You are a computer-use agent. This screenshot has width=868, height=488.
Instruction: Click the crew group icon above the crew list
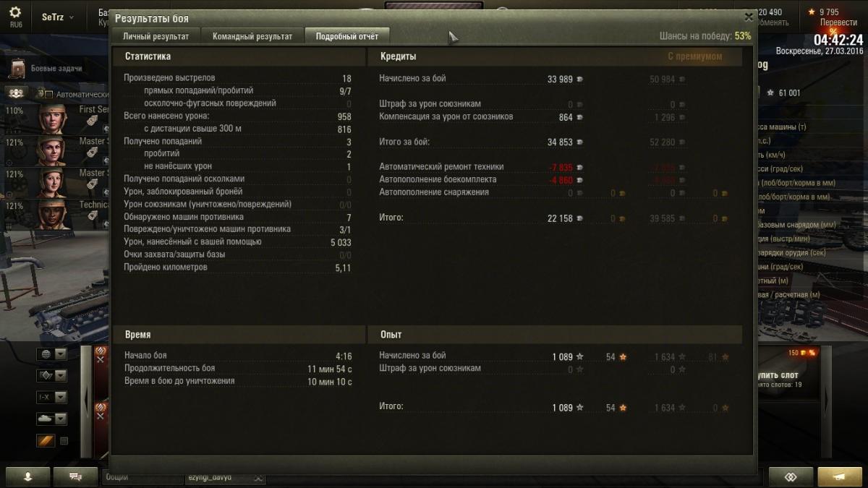click(17, 93)
